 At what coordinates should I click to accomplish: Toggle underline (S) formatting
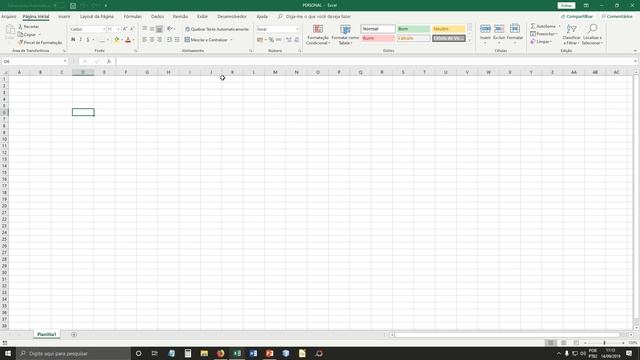pyautogui.click(x=88, y=40)
